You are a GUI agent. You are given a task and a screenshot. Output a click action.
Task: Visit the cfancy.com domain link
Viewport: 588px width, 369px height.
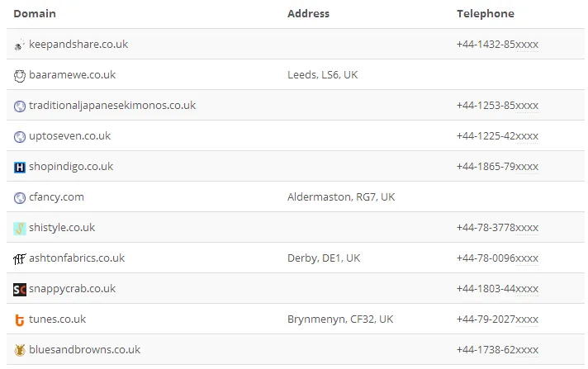[x=56, y=197]
